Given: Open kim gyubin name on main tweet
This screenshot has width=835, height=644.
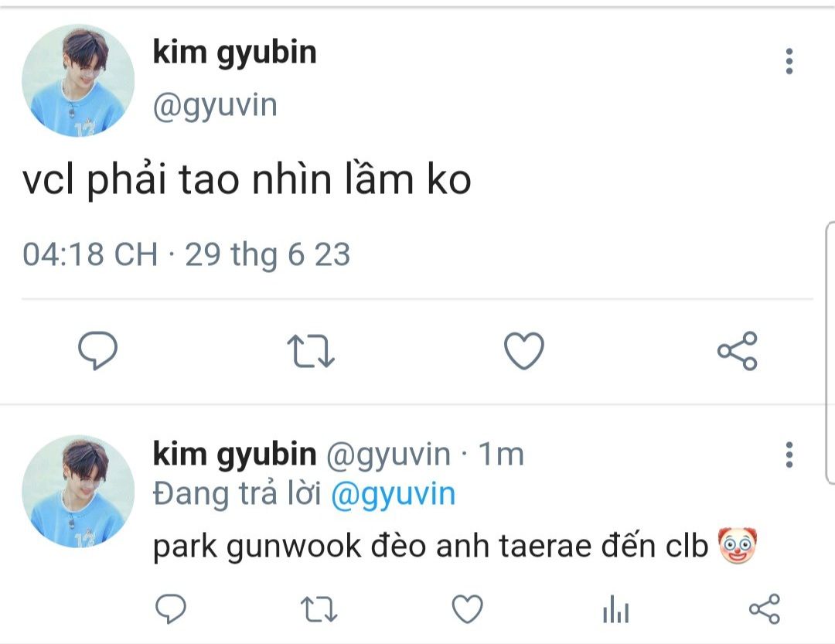Looking at the screenshot, I should (x=234, y=53).
